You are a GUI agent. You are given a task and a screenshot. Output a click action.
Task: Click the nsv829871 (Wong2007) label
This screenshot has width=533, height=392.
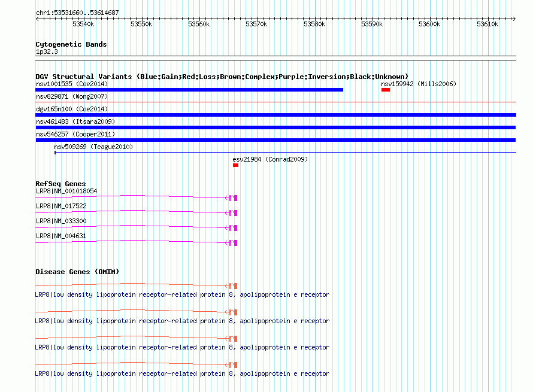[x=72, y=96]
